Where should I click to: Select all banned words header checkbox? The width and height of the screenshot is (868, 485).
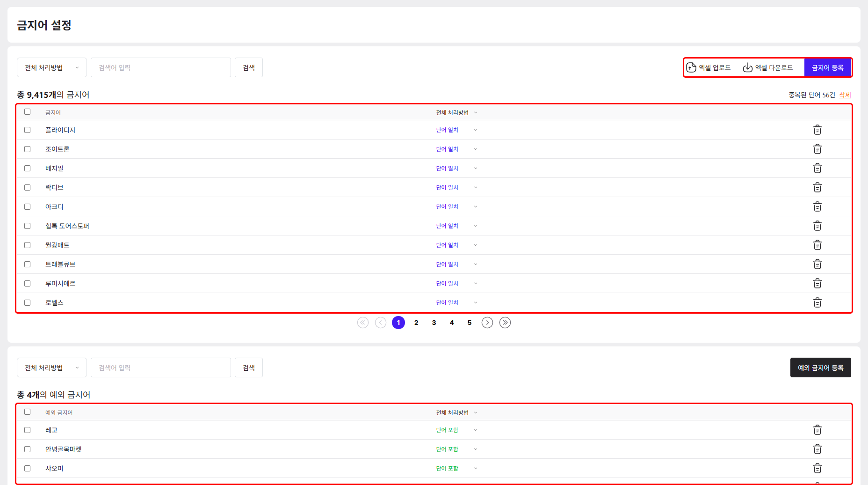[x=28, y=111]
